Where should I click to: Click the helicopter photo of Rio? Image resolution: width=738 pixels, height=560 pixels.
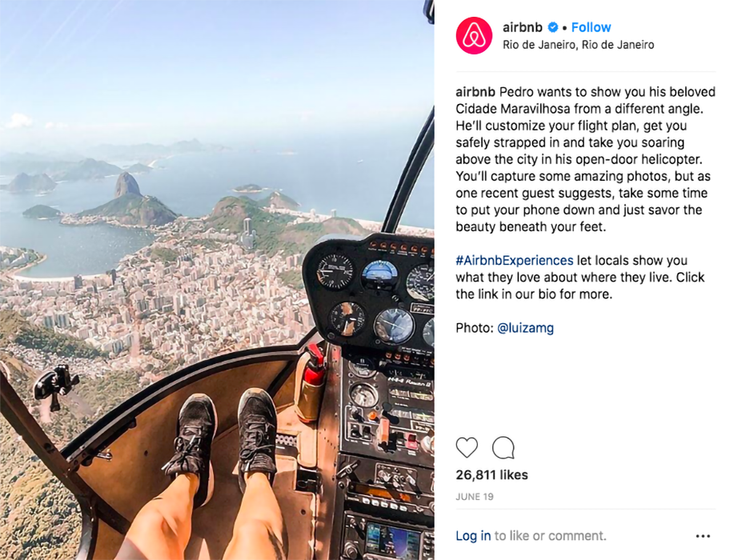[217, 280]
